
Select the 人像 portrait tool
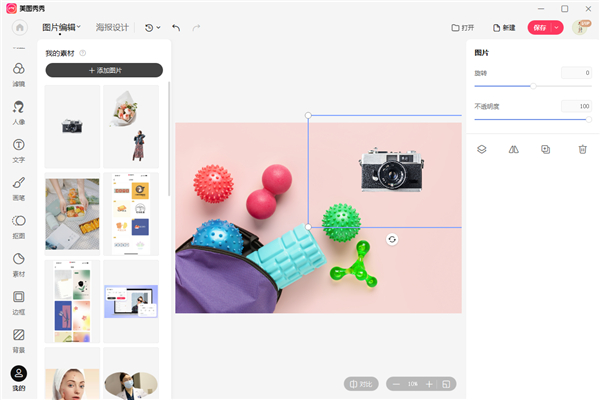tap(18, 111)
